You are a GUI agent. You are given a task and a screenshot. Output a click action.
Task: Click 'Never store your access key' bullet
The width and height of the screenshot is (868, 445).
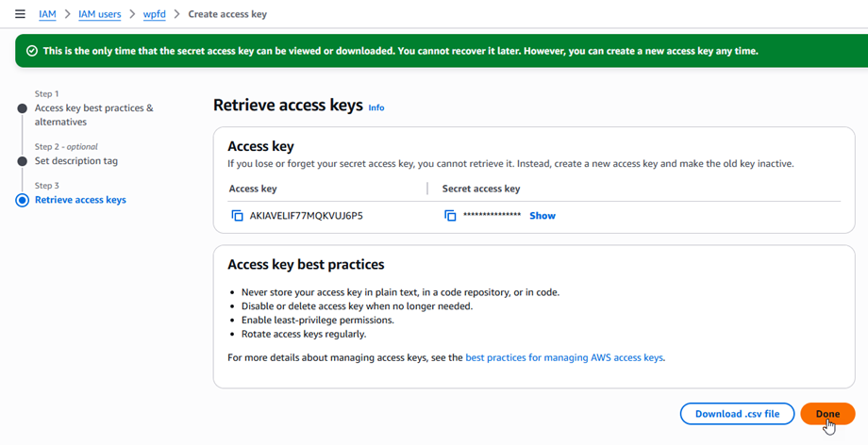click(400, 292)
